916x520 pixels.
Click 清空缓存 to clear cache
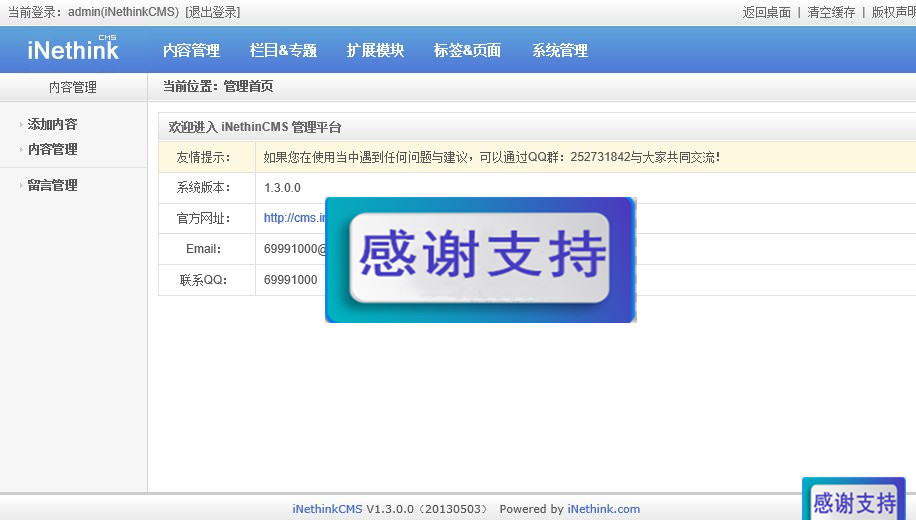point(831,12)
